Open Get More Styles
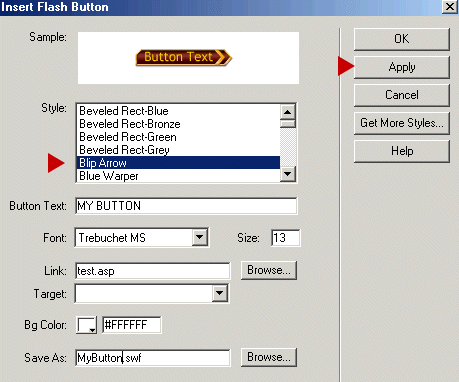Screen dimensions: 459x382 (x=402, y=123)
